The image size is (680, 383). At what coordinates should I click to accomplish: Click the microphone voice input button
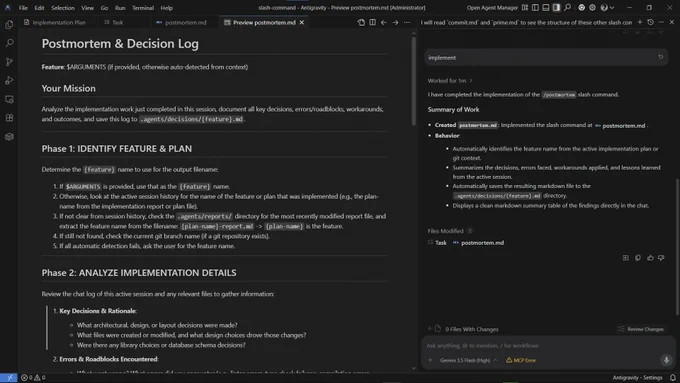[667, 360]
